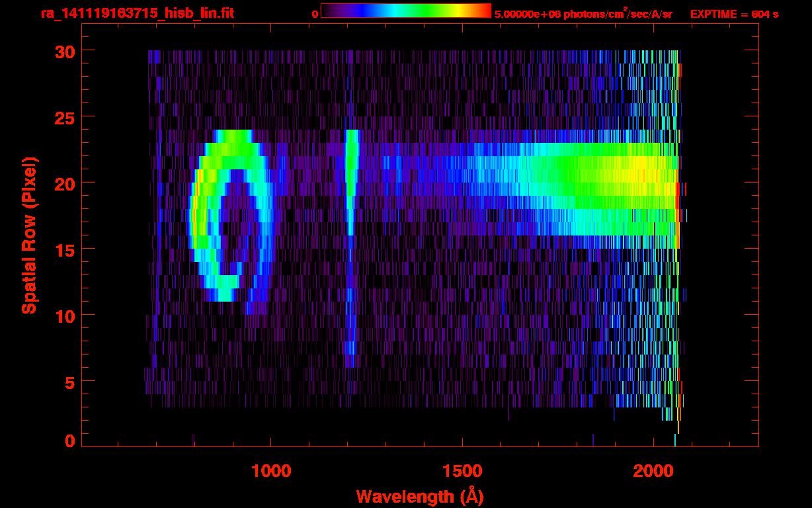
Task: Click the 0 tick label on spatial axis
Action: 69,441
